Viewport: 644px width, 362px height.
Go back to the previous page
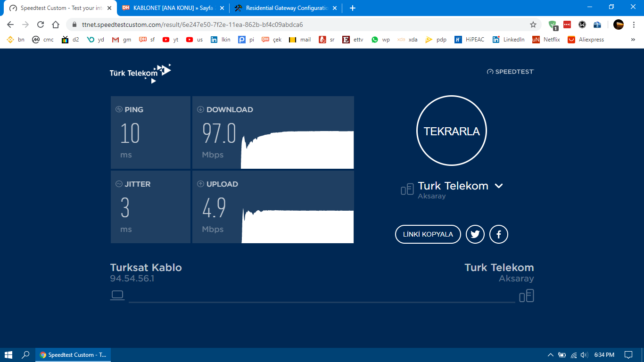10,25
